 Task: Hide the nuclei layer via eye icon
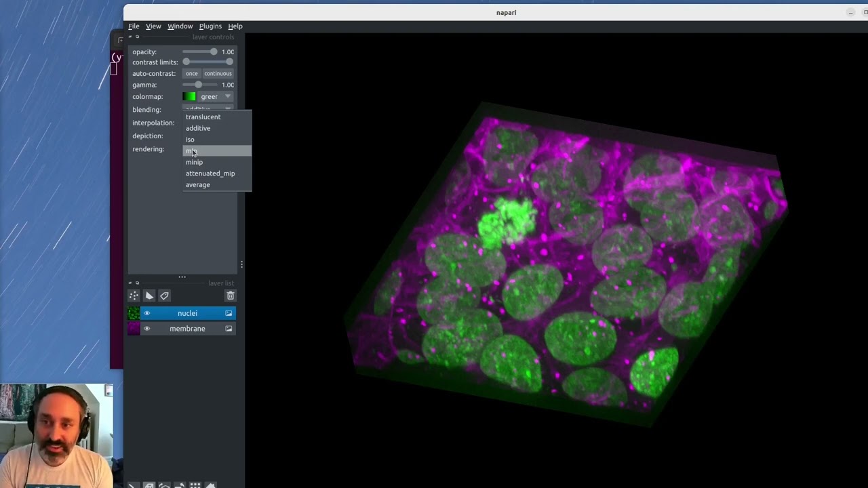pos(146,313)
